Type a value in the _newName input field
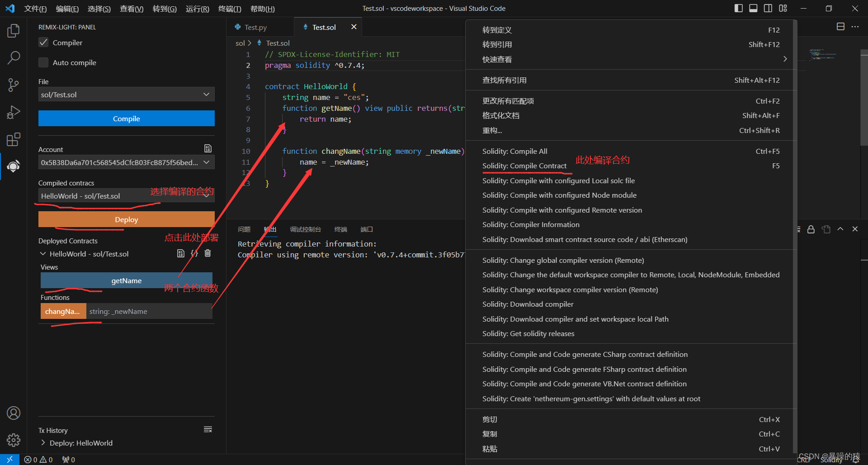 coord(149,311)
